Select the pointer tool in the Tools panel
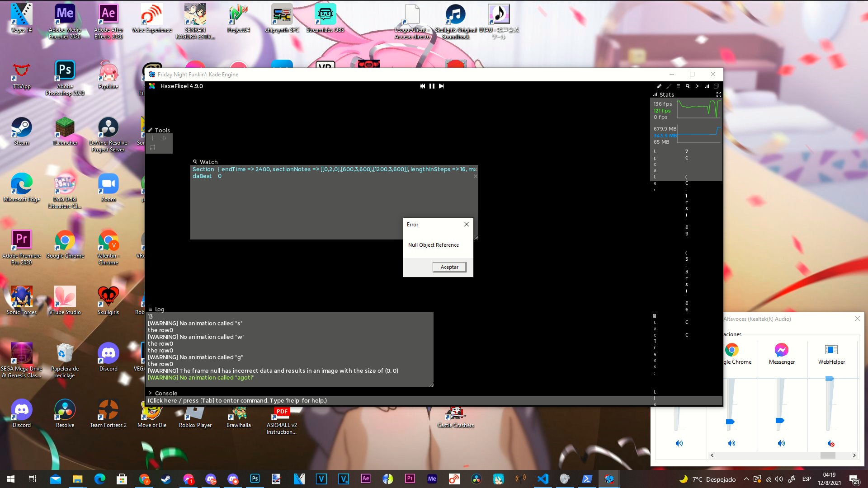Screen dimensions: 868x488 (x=152, y=138)
